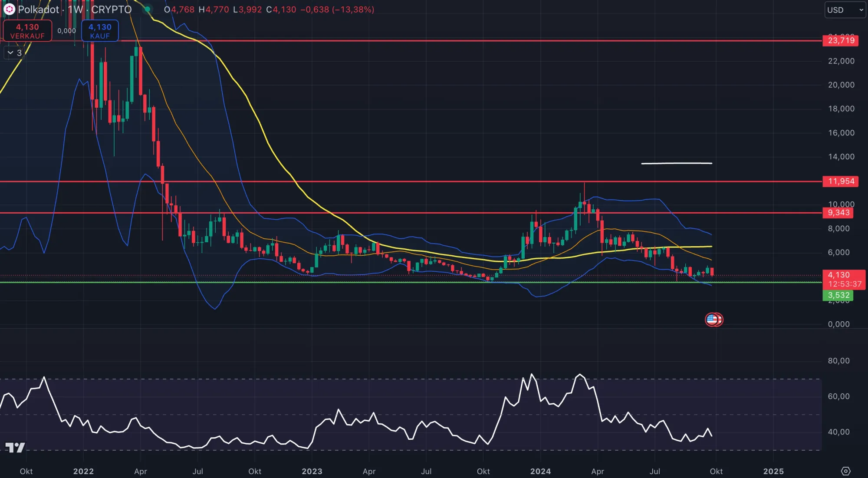The width and height of the screenshot is (868, 478).
Task: Click the 60,00 RSI scale value
Action: tap(838, 396)
